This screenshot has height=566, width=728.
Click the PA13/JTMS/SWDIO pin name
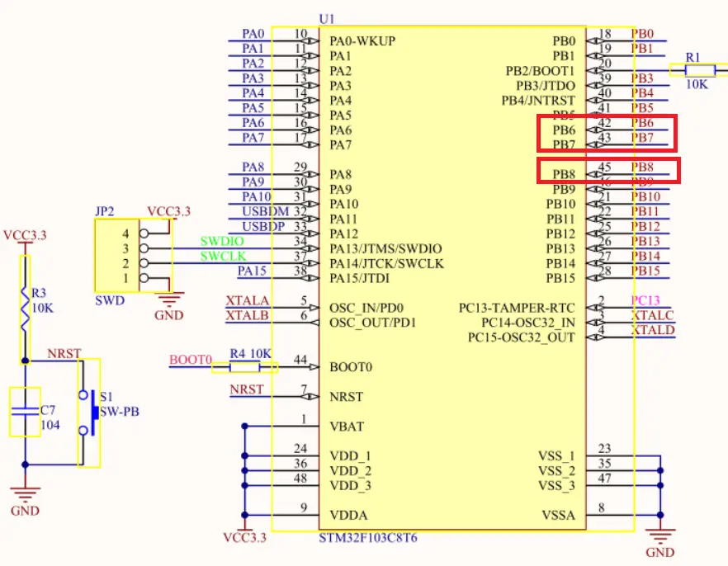pos(385,248)
